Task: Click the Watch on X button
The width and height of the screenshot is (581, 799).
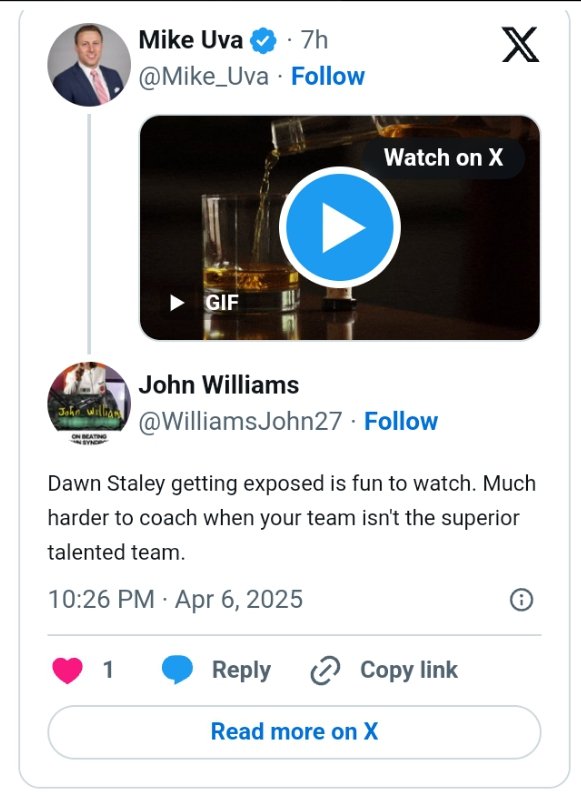Action: (443, 157)
